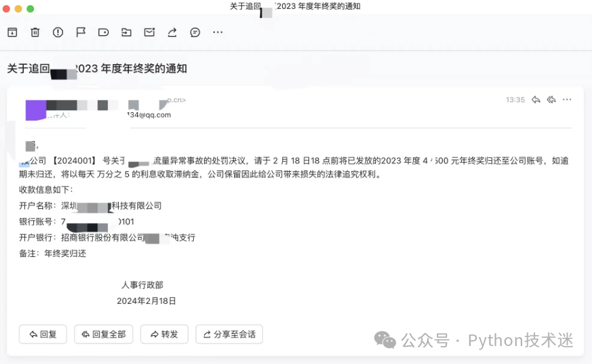Click the email subject heading 关于追回

pos(97,69)
